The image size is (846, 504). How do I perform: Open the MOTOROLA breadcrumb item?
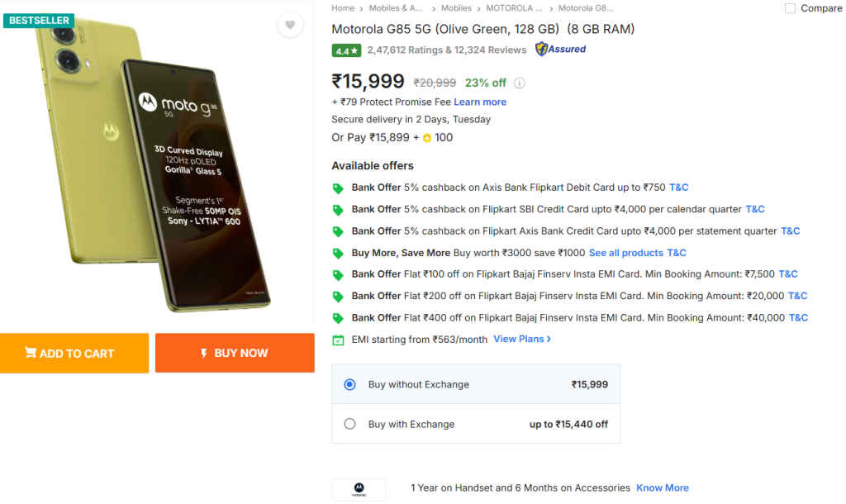(x=509, y=8)
